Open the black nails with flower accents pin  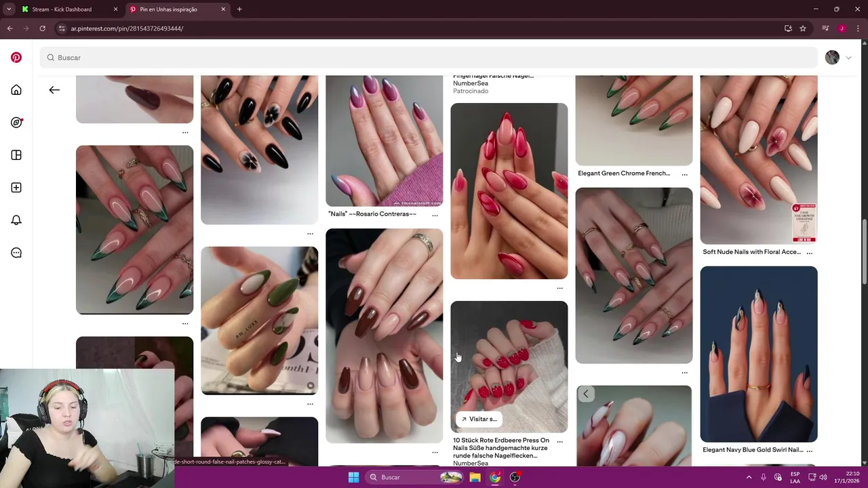pyautogui.click(x=259, y=150)
